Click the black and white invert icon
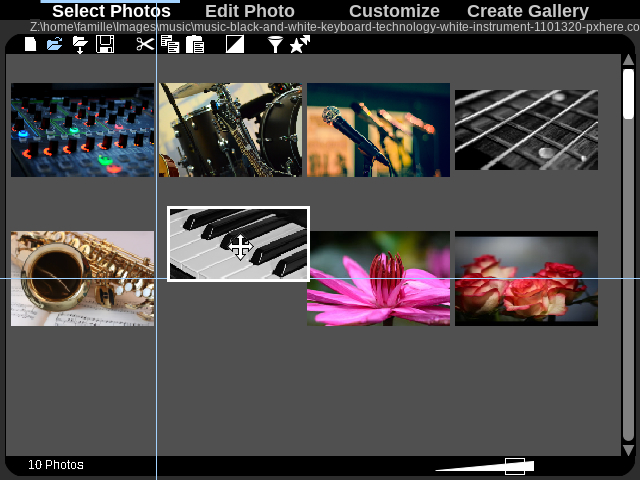Viewport: 640px width, 480px height. pos(235,44)
